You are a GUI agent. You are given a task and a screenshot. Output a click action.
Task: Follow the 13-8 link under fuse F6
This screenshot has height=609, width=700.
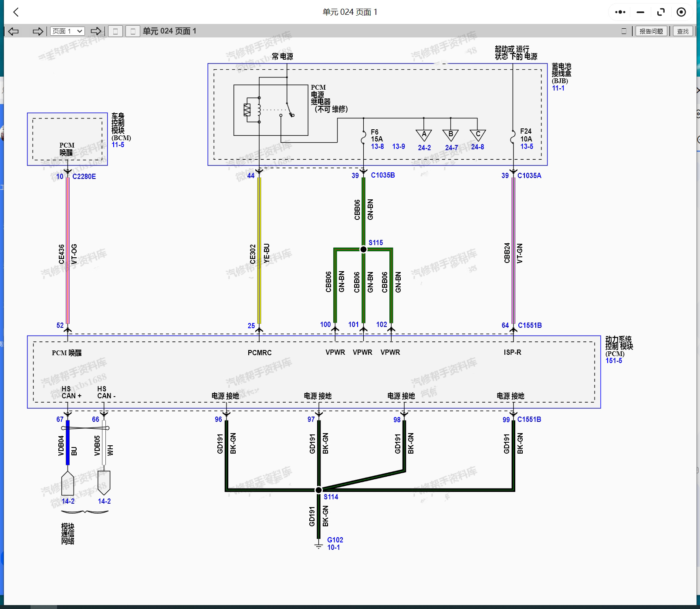pyautogui.click(x=377, y=147)
